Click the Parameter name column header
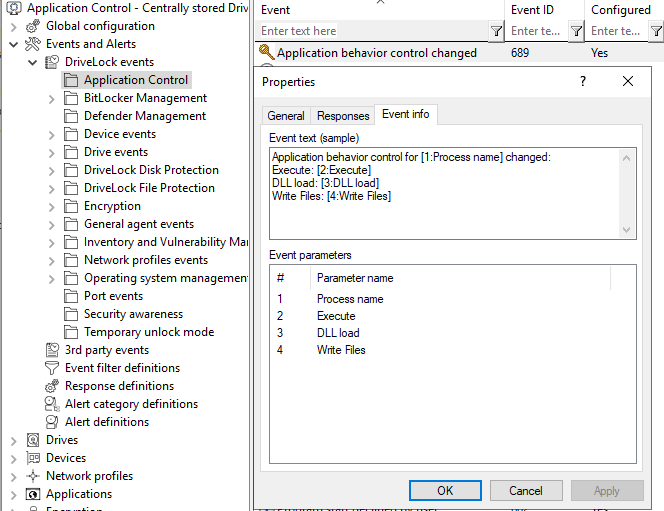 (461, 278)
